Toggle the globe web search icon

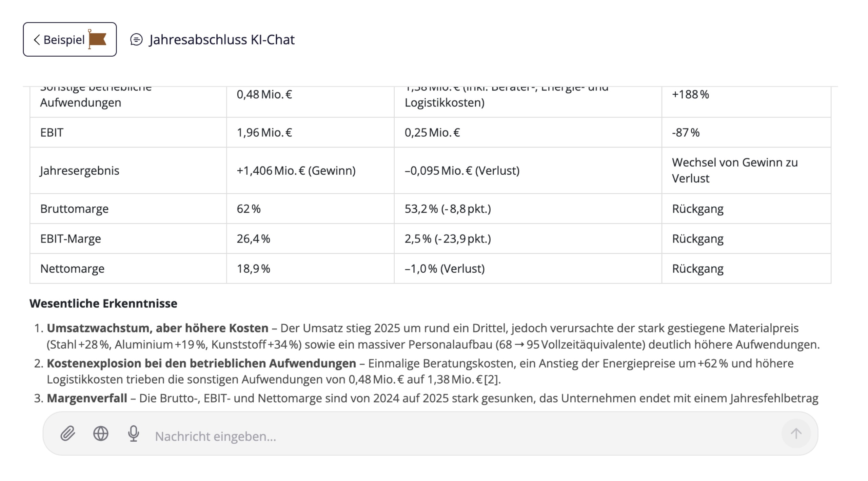click(101, 434)
